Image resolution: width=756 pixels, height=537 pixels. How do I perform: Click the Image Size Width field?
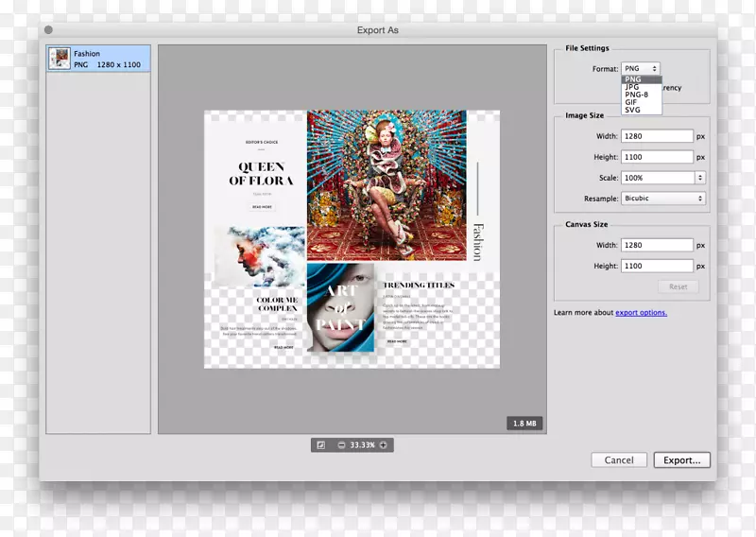(x=657, y=136)
